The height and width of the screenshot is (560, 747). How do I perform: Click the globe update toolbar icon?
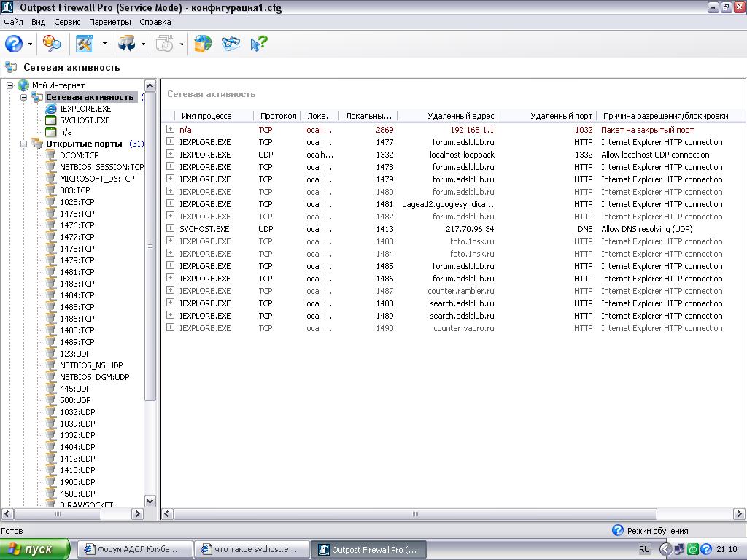click(203, 44)
